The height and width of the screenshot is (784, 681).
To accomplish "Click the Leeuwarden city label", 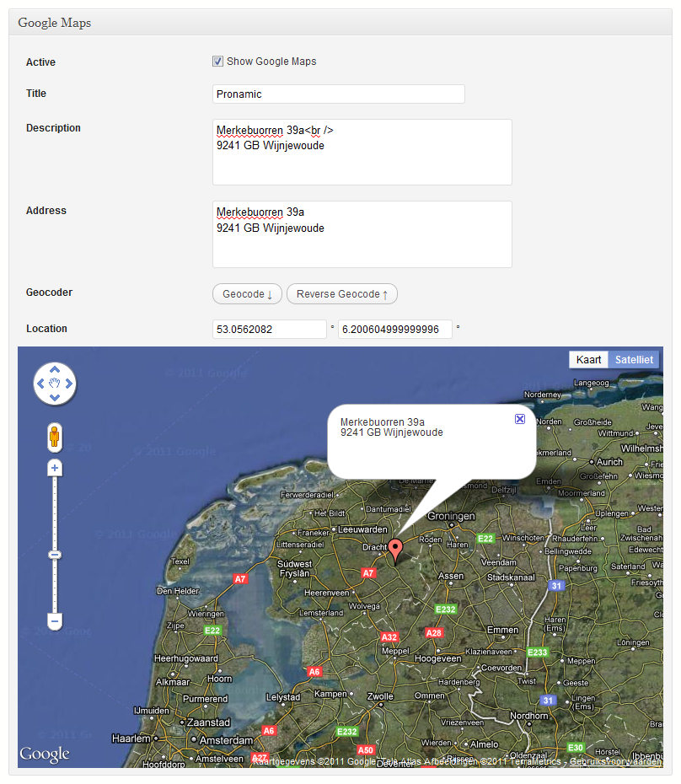I will coord(362,529).
